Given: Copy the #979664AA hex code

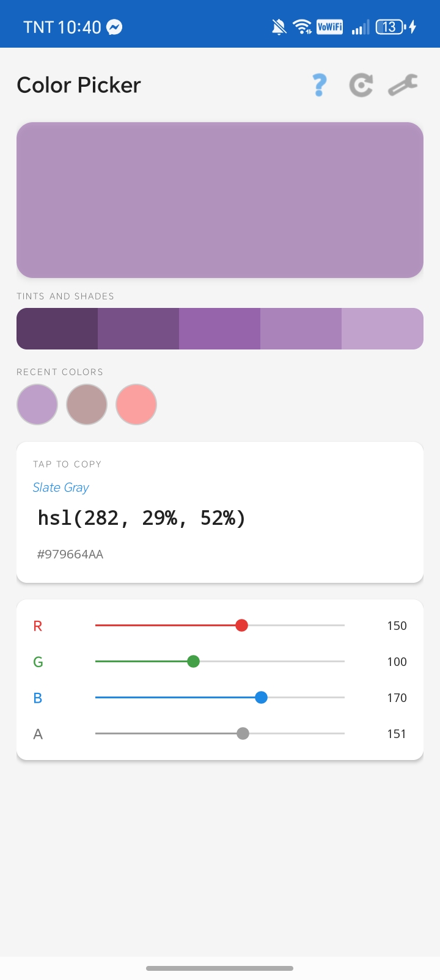Looking at the screenshot, I should click(x=70, y=555).
